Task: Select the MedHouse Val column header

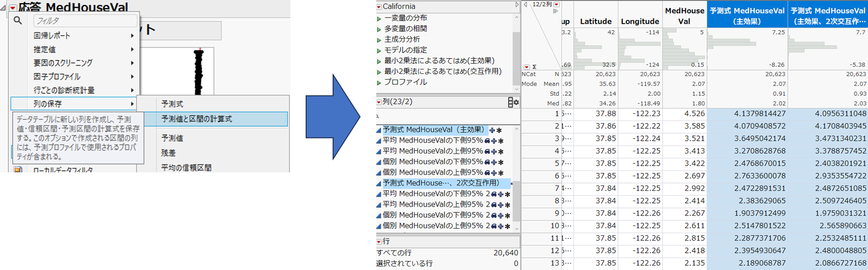Action: (x=685, y=16)
